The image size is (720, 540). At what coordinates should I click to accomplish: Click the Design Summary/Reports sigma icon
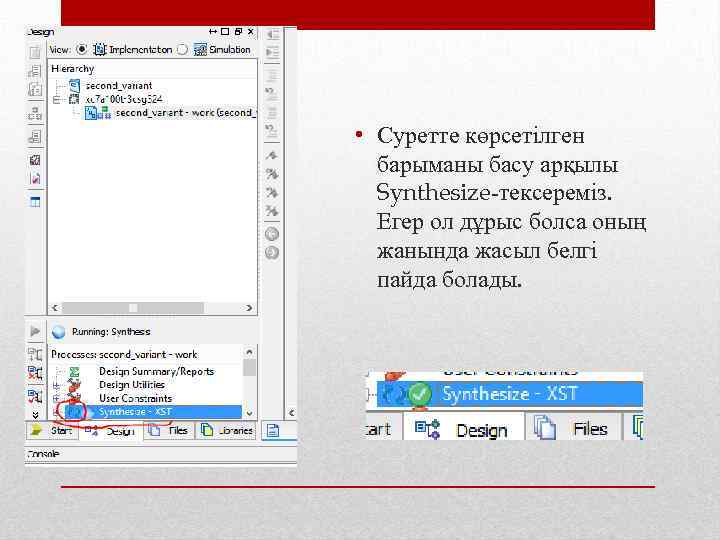pos(74,371)
